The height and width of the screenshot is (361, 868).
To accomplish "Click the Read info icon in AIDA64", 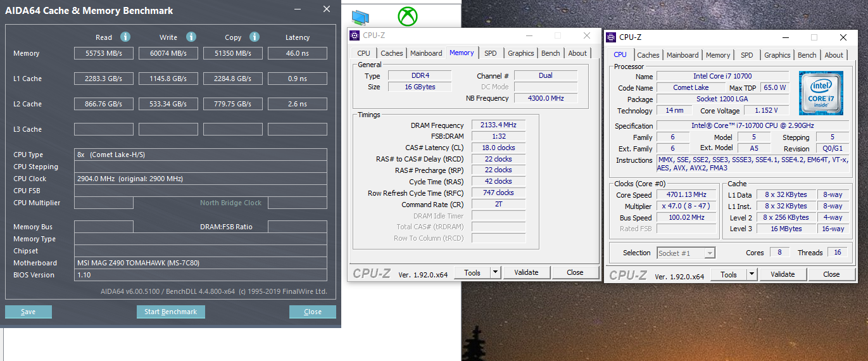I will coord(125,37).
